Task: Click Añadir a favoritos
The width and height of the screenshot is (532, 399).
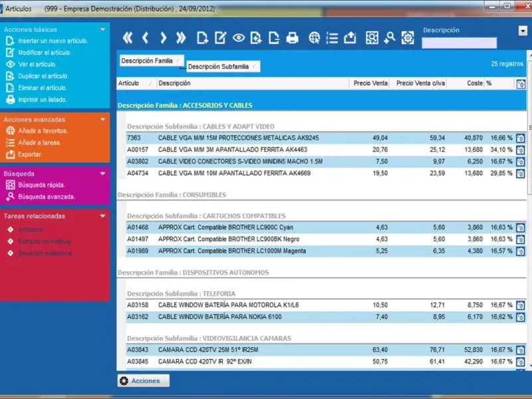Action: coord(43,130)
